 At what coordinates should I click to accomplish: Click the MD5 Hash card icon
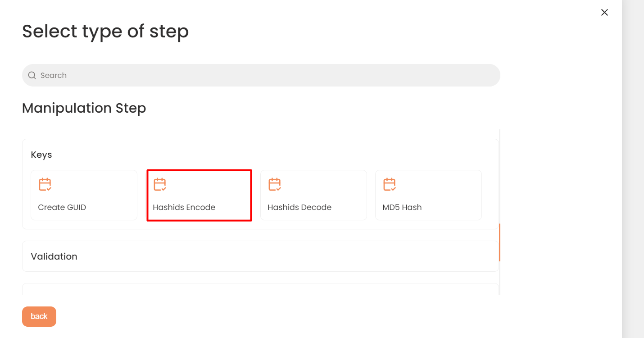pos(390,185)
